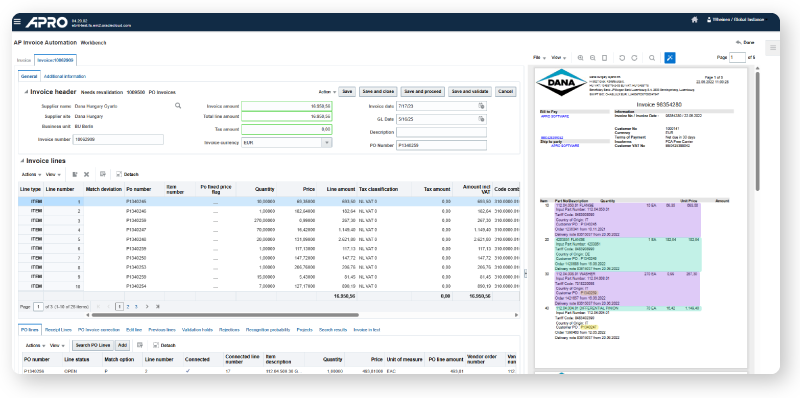Click freeze icon in PO lines toolbar
800x398 pixels.
coord(140,345)
